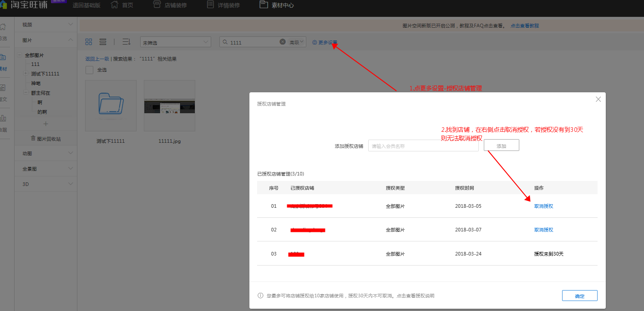Click the 详情装修 document icon
Viewport: 644px width, 311px height.
pos(210,5)
